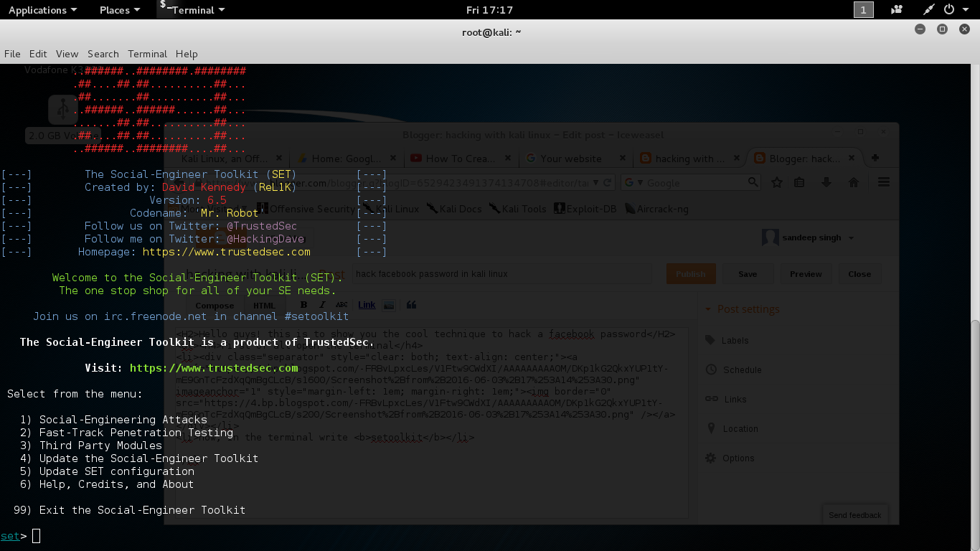The height and width of the screenshot is (551, 980).
Task: Open the Aircrack-ng bookmark
Action: pos(657,209)
